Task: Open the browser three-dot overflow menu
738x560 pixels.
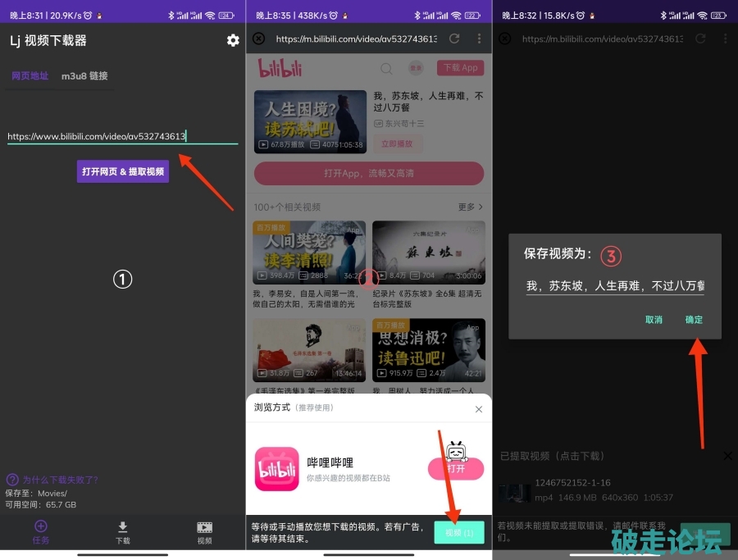Action: pos(480,39)
